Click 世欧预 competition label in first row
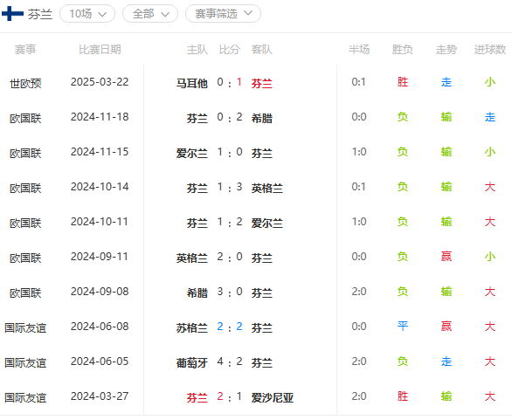 pos(25,84)
